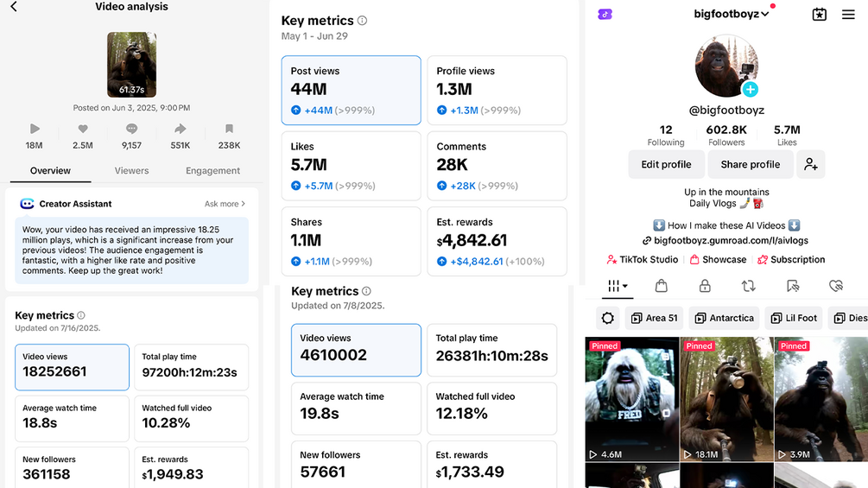Select the Post views metric card
The image size is (868, 488).
point(351,90)
